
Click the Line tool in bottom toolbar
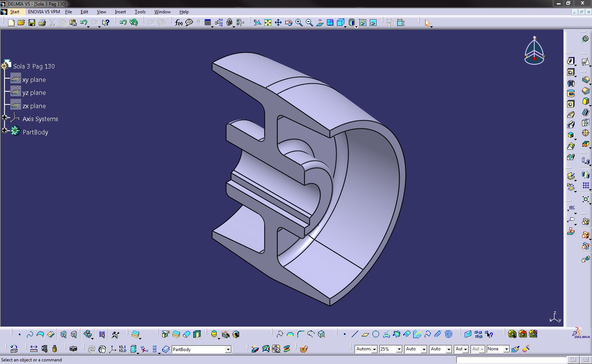[x=355, y=334]
